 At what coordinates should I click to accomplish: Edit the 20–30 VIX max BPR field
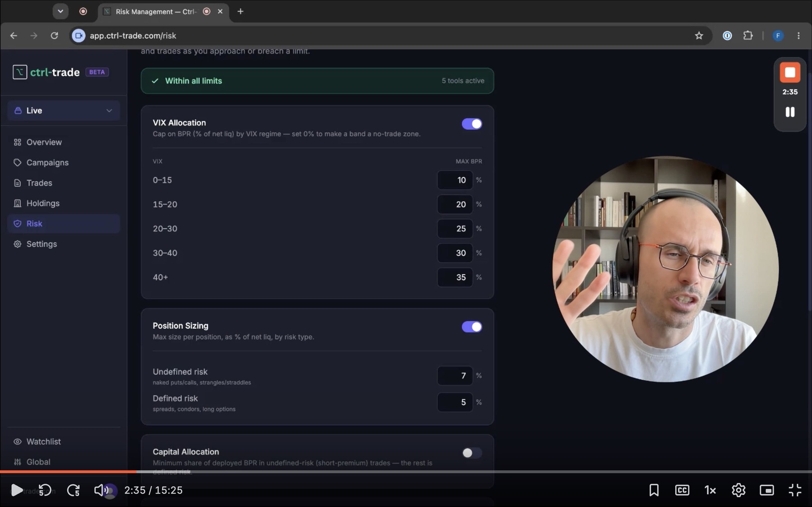455,229
